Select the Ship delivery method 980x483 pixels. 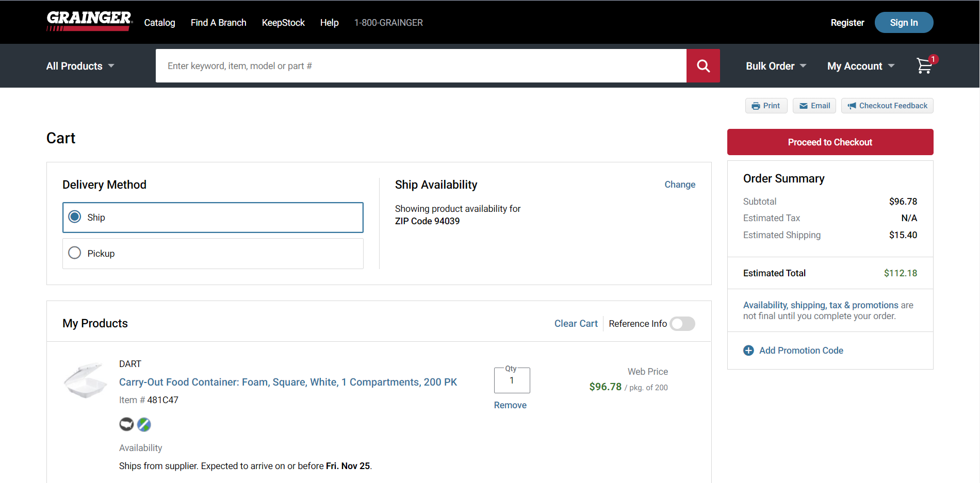74,217
